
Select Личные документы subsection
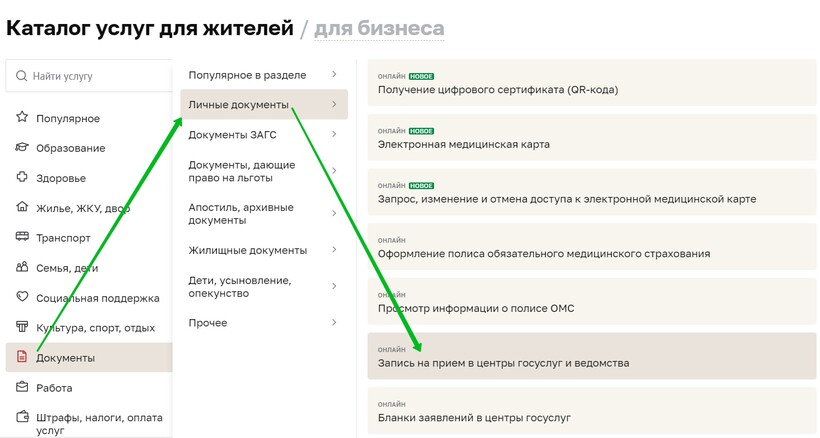[264, 105]
